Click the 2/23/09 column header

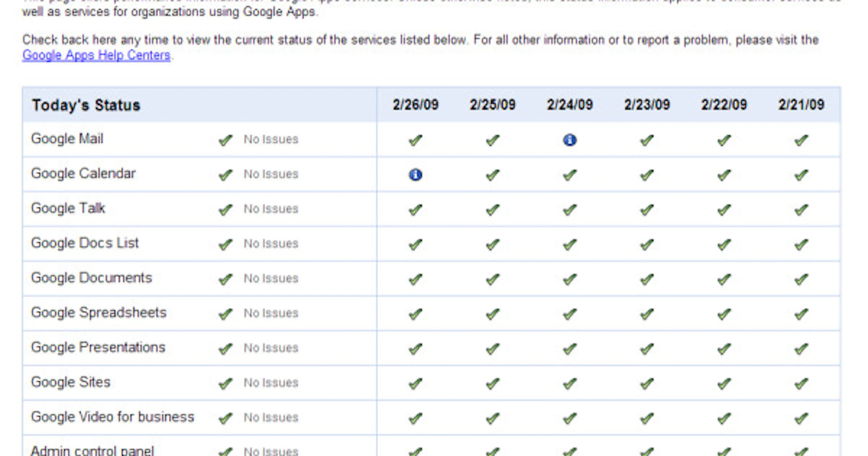point(647,105)
